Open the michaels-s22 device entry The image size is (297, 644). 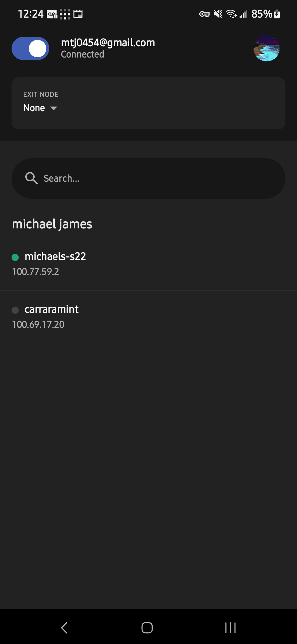[x=55, y=256]
